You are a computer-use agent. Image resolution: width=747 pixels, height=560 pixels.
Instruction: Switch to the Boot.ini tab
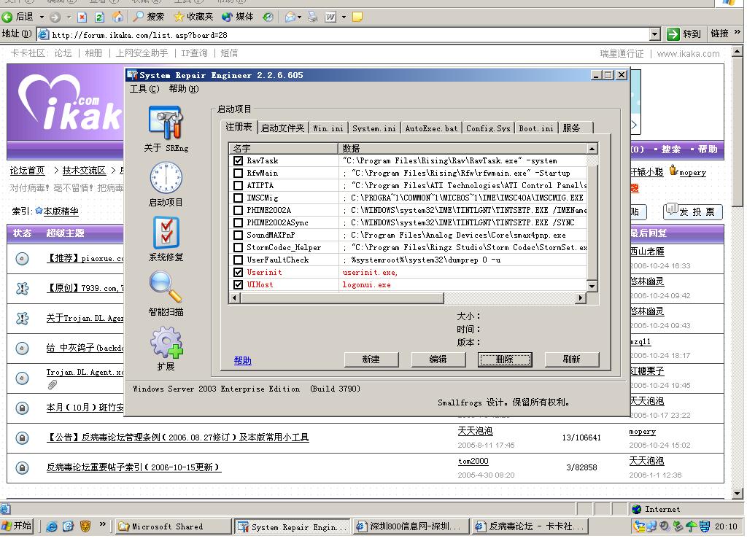point(536,128)
